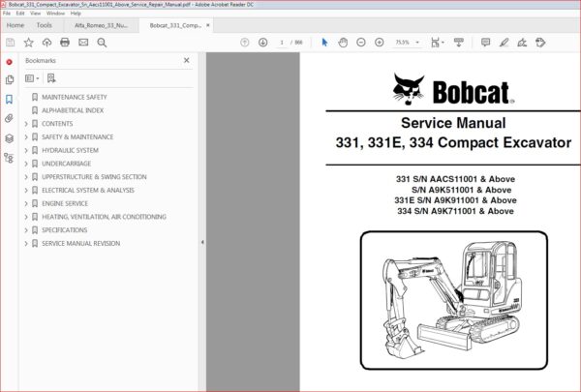Go to next page arrow icon
Viewport: 581px width, 392px height.
coord(263,43)
